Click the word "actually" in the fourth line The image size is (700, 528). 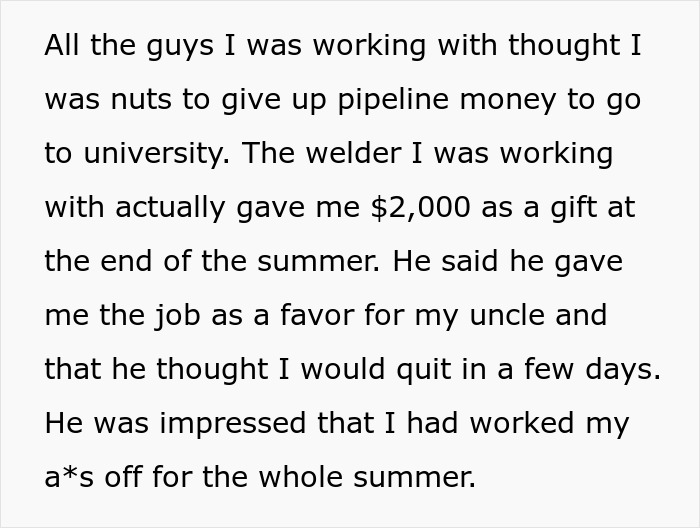pyautogui.click(x=170, y=208)
